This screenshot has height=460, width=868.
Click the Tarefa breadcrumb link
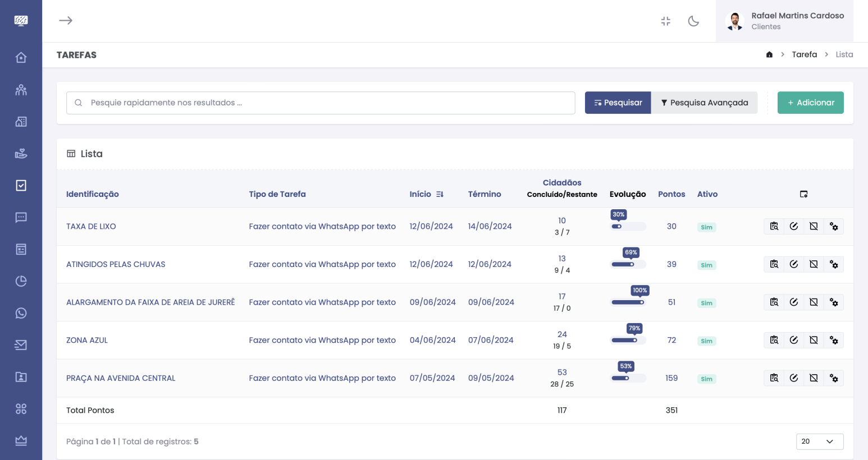[x=804, y=54]
